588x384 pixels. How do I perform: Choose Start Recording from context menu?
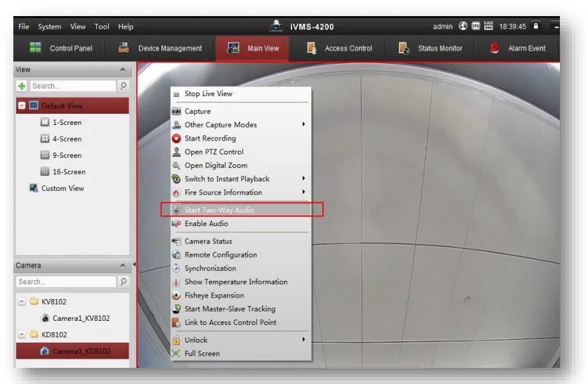(241, 138)
